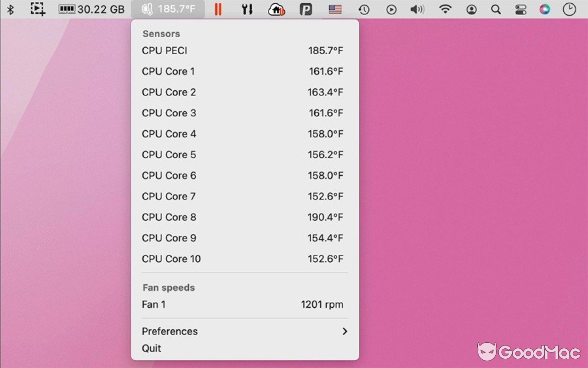
Task: Open the US flag input source menu
Action: pos(335,9)
